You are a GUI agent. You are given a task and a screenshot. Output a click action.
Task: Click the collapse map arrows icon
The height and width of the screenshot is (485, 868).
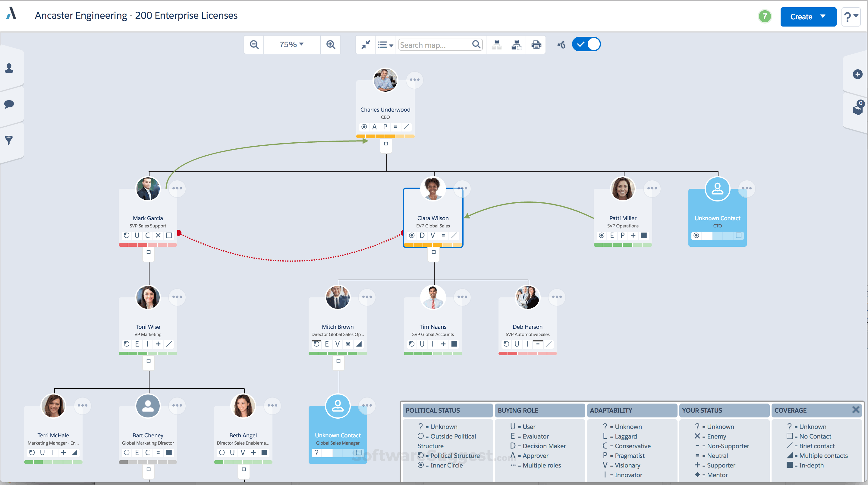(366, 44)
